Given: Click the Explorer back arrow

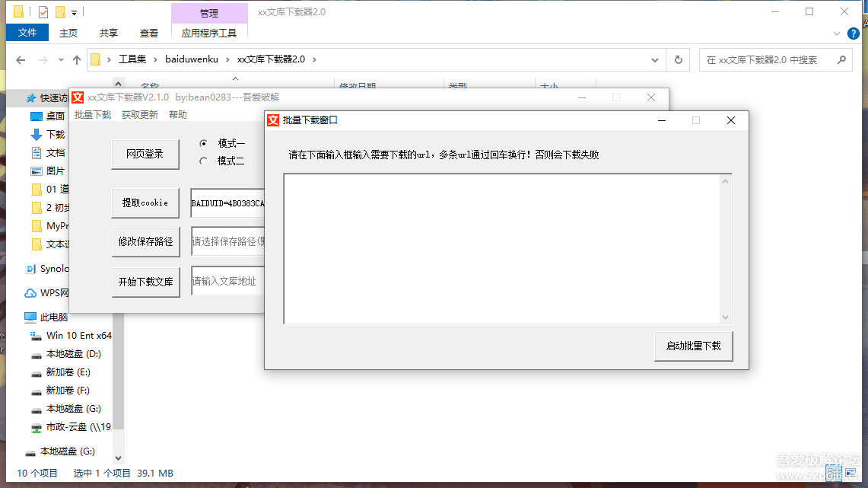Looking at the screenshot, I should pos(21,60).
